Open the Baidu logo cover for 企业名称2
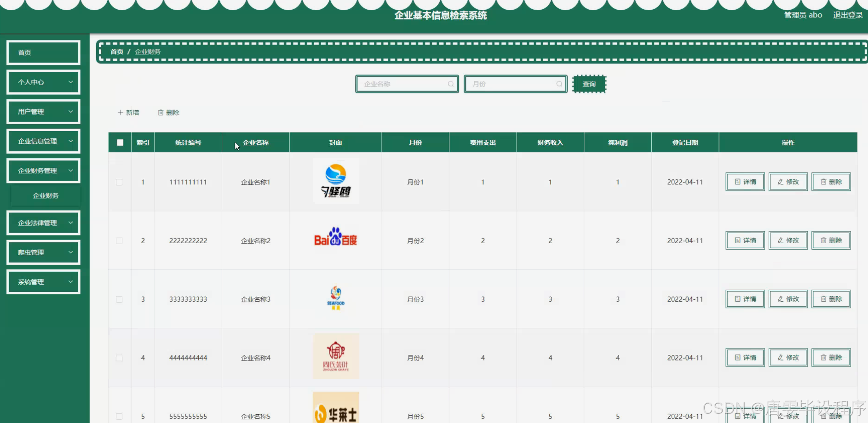 coord(336,237)
